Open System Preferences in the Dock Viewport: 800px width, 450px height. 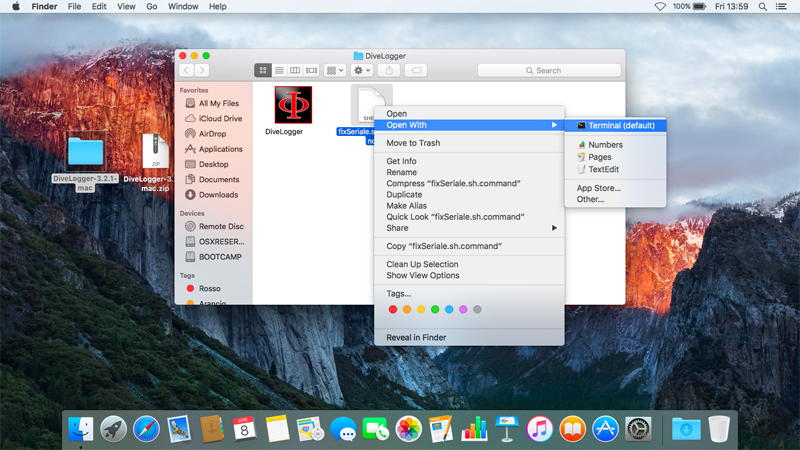[x=638, y=429]
